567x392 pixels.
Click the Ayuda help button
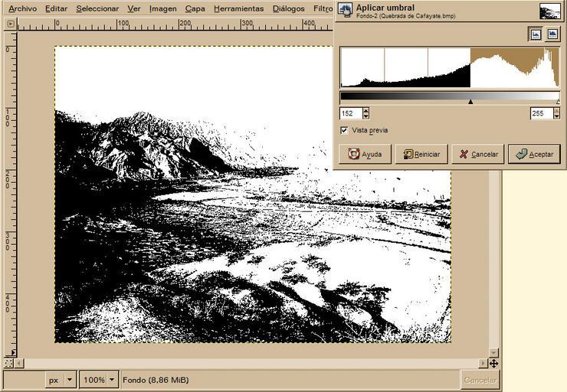coord(365,154)
